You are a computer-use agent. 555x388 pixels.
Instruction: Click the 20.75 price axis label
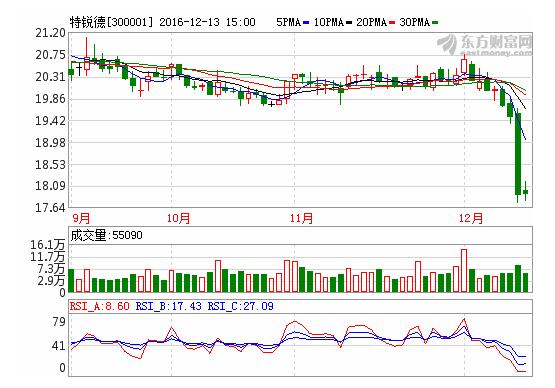click(x=50, y=55)
